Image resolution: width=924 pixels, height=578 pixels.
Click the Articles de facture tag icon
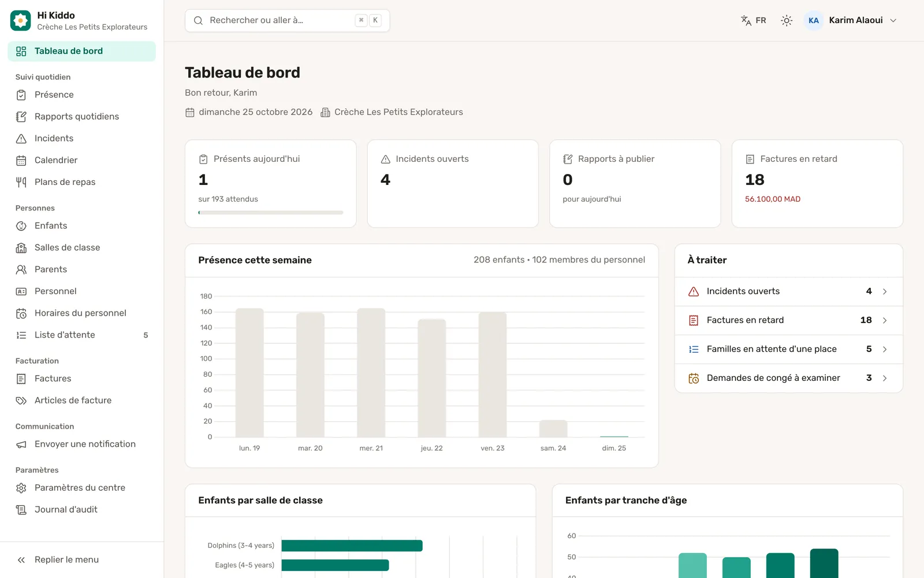21,401
